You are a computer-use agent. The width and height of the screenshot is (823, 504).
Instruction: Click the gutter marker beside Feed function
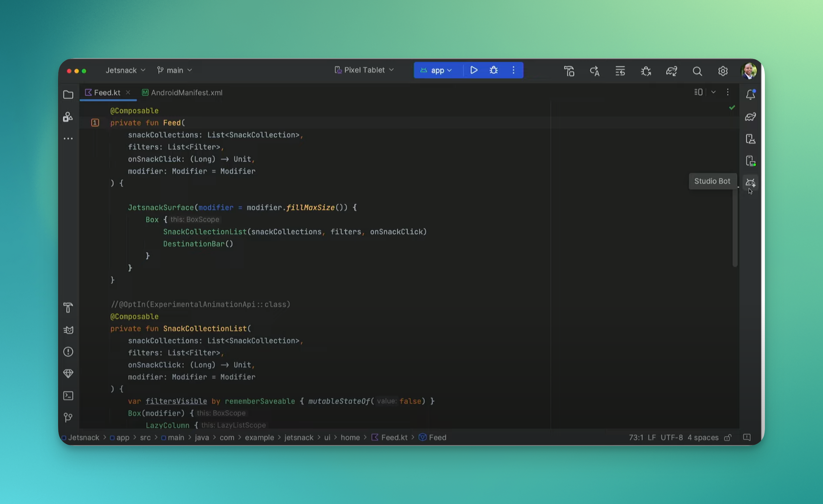[x=95, y=123]
